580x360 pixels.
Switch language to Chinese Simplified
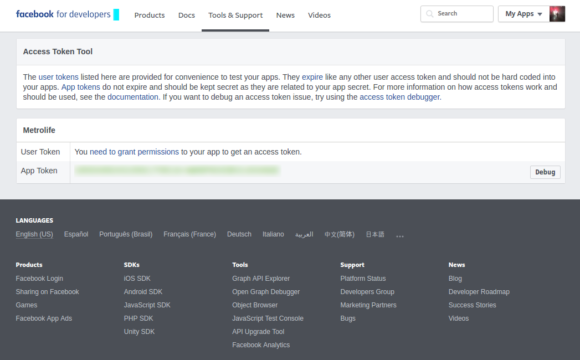tap(340, 234)
